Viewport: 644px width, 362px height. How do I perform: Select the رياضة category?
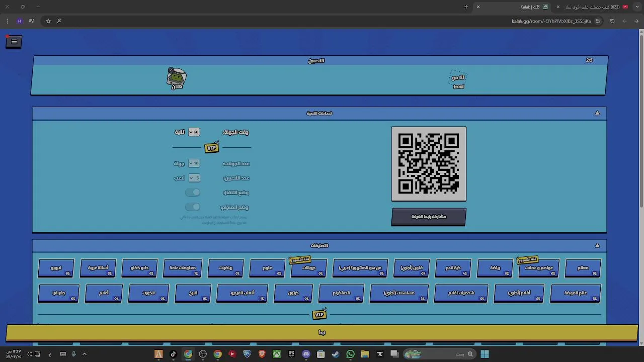(495, 268)
